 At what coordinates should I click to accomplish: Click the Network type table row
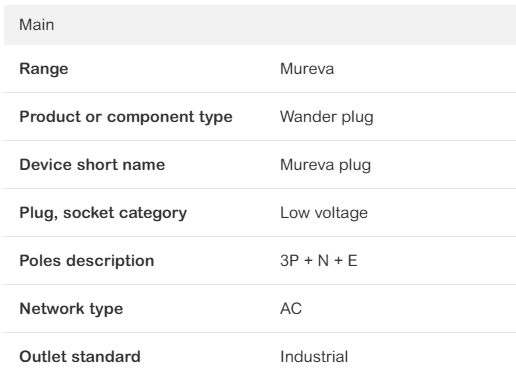(x=260, y=309)
